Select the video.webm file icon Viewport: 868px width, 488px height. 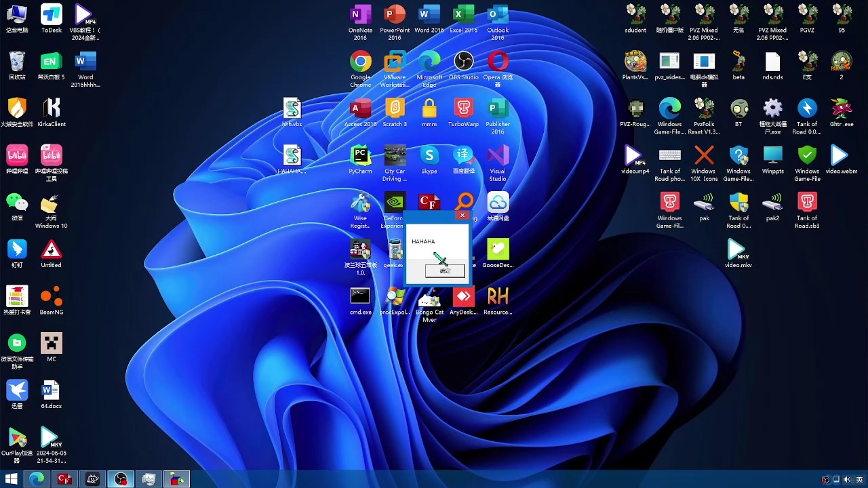point(842,159)
